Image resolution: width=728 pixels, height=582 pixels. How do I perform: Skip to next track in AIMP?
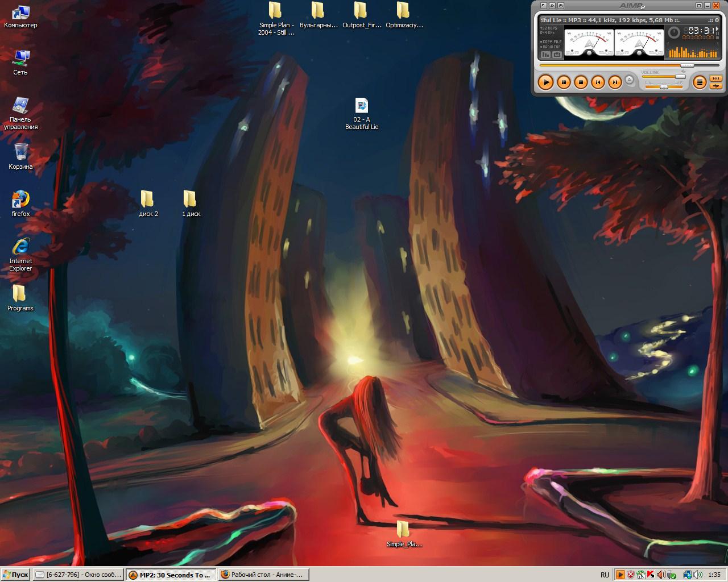pyautogui.click(x=615, y=82)
